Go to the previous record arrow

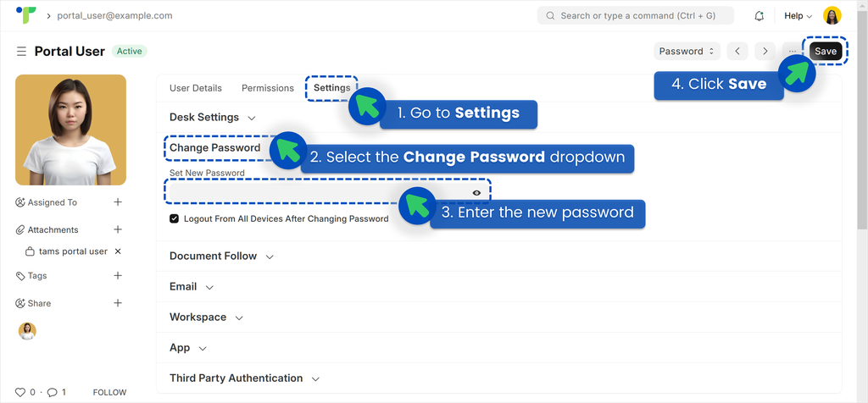737,52
